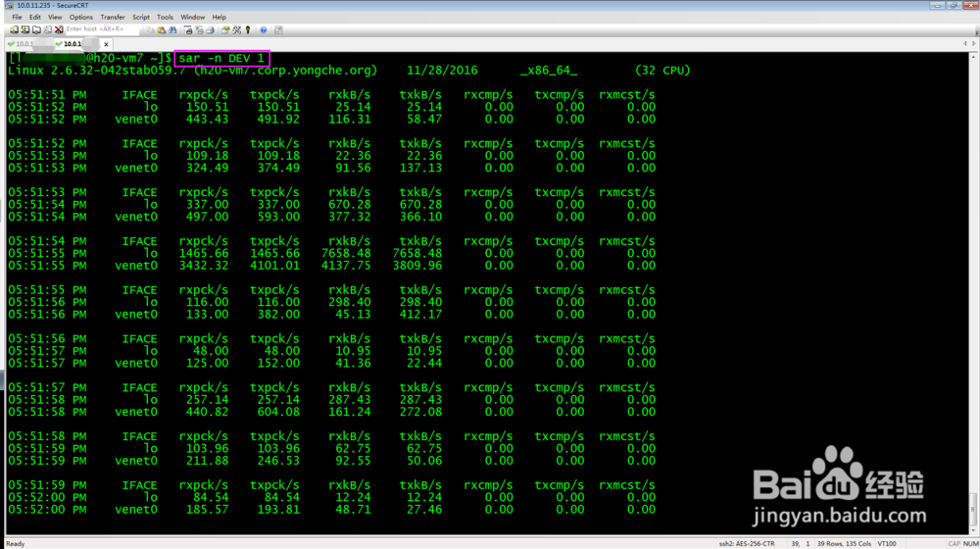Screen dimensions: 980x549
Task: Click the 'VT100' status bar entry
Action: [x=887, y=544]
